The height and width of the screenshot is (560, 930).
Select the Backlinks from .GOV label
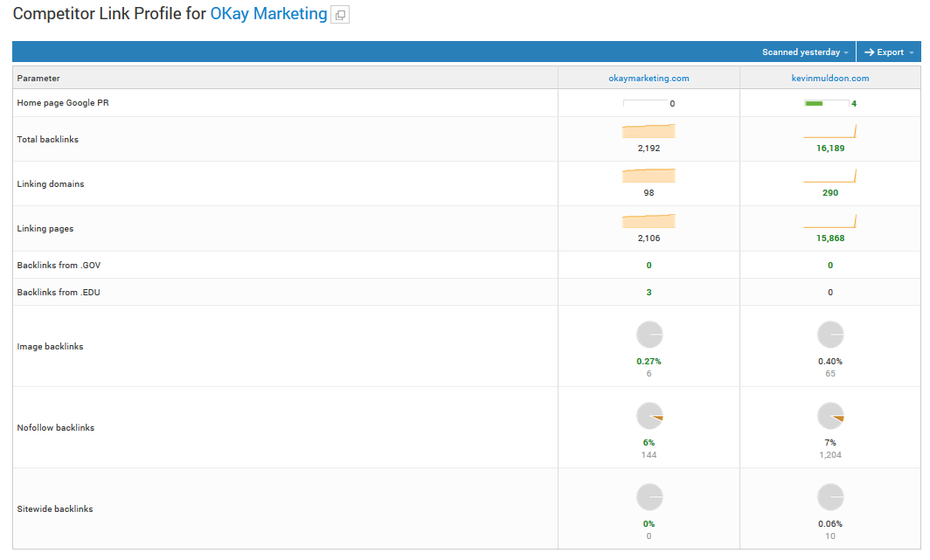(59, 266)
